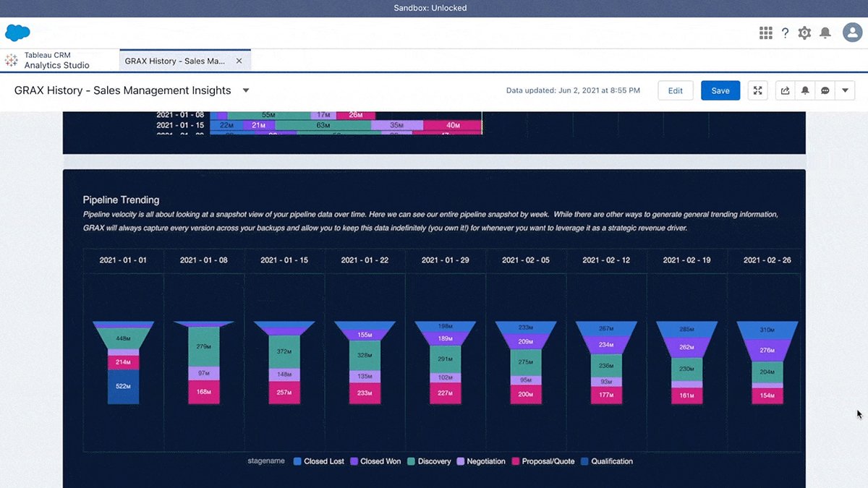This screenshot has width=868, height=488.
Task: Click the Share dashboard icon
Action: click(785, 90)
